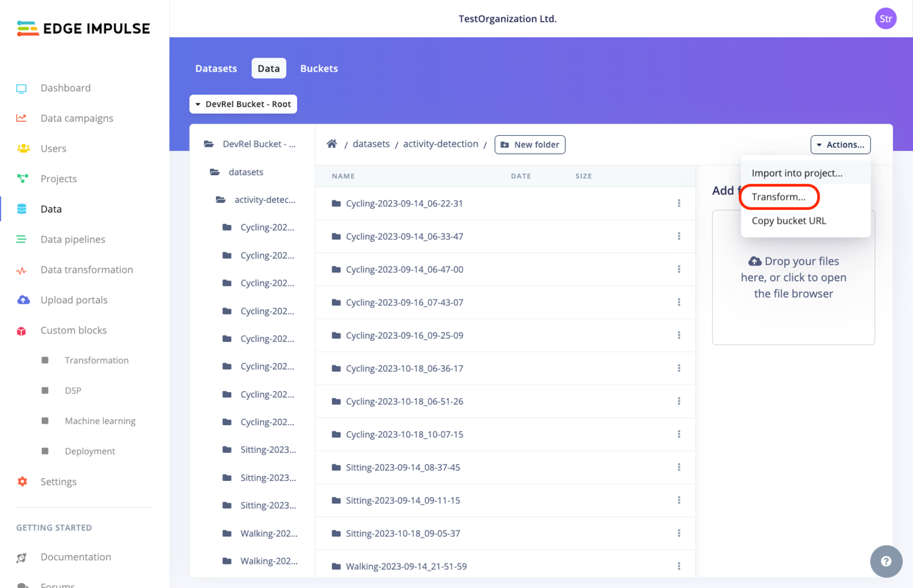Select Transform... from the Actions menu
This screenshot has height=588, width=913.
click(x=779, y=197)
